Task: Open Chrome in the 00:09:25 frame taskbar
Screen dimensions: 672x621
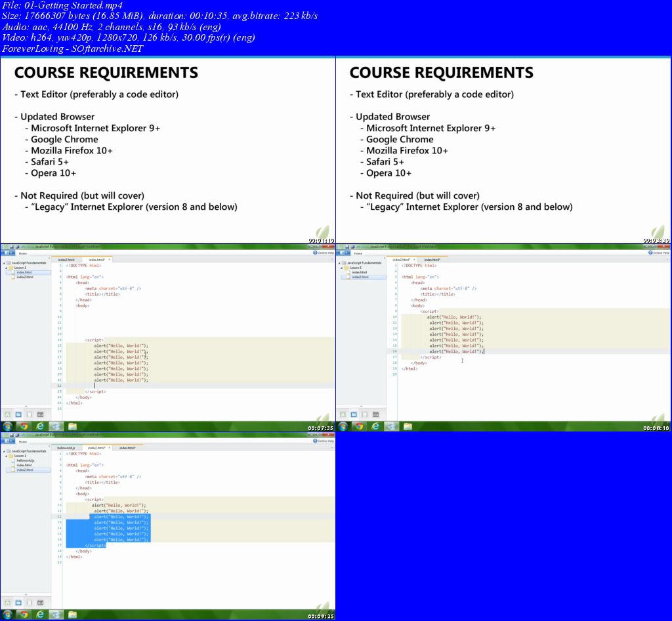Action: click(x=24, y=614)
